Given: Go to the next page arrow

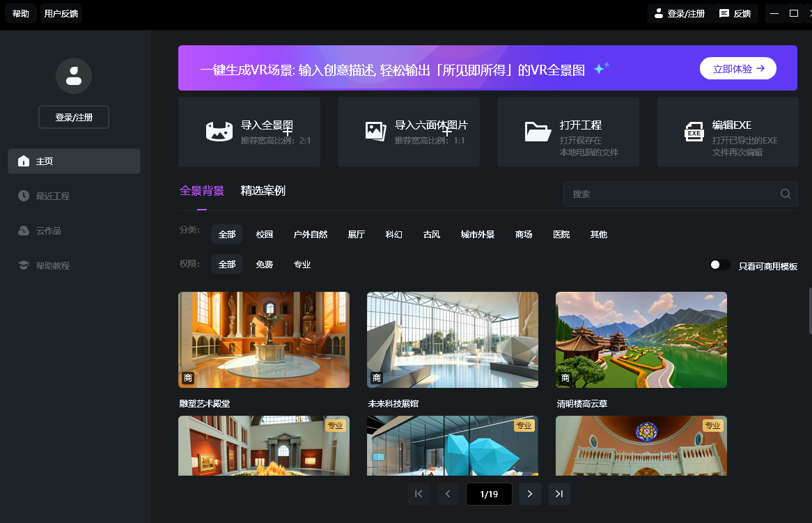Looking at the screenshot, I should click(x=530, y=494).
